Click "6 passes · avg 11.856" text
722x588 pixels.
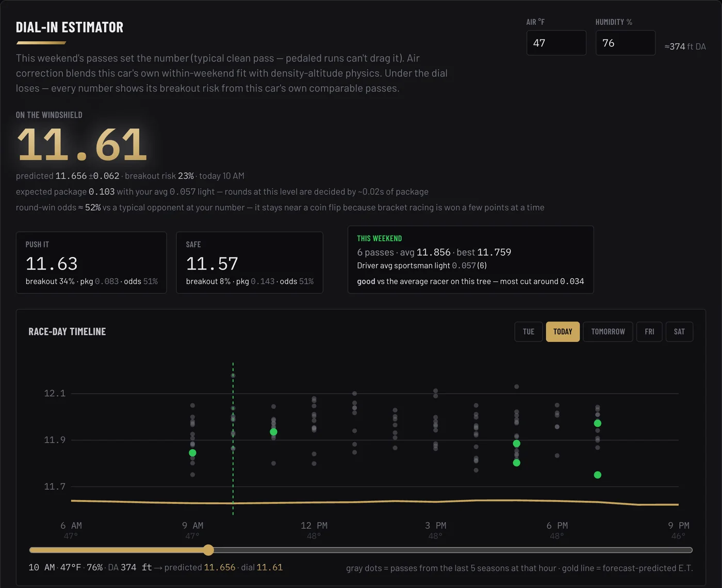[404, 253]
